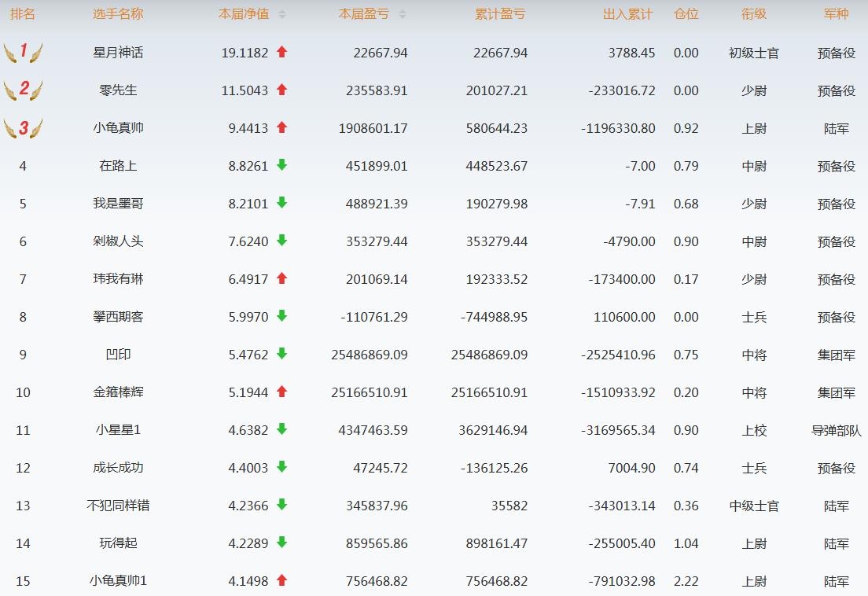The image size is (868, 596).
Task: Click the 导弹部队 cell for 小星星1
Action: [x=837, y=430]
